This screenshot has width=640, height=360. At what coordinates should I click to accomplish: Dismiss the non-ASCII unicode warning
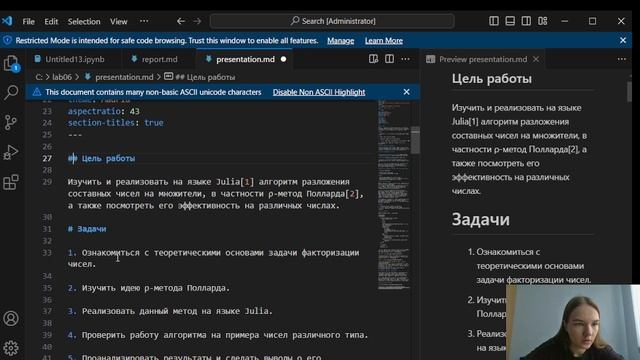pos(406,92)
